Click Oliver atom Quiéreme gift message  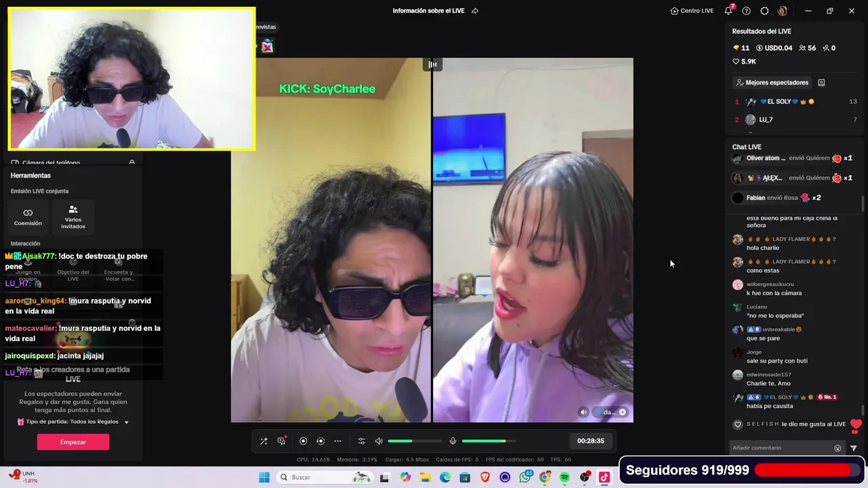click(x=793, y=158)
